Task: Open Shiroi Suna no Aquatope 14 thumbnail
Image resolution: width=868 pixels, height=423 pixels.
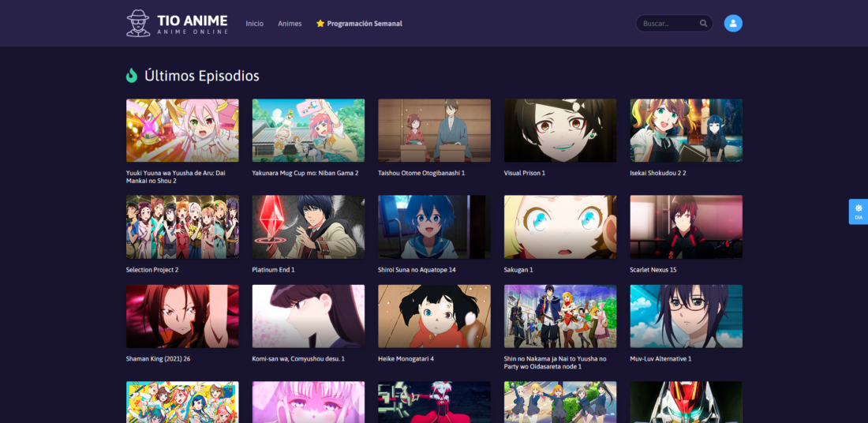Action: [x=435, y=227]
